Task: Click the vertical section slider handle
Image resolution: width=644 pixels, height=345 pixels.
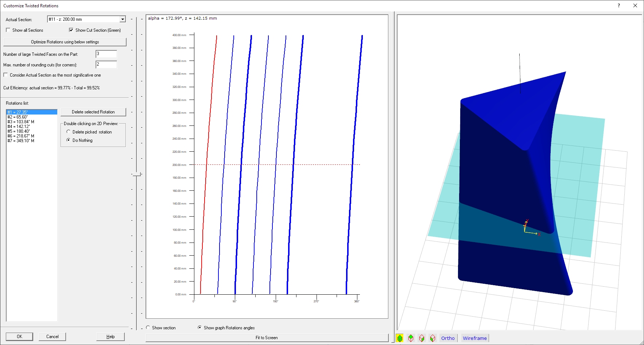Action: pyautogui.click(x=137, y=174)
